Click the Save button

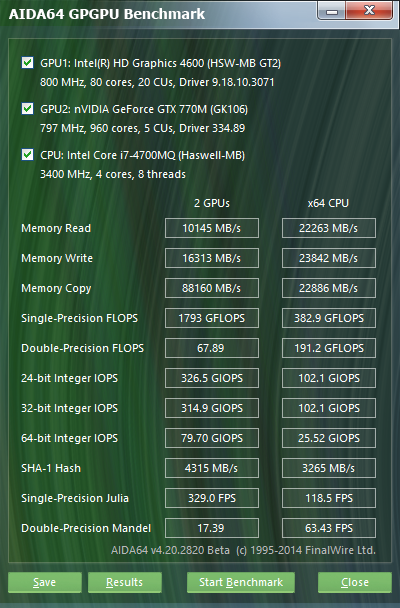[x=45, y=582]
